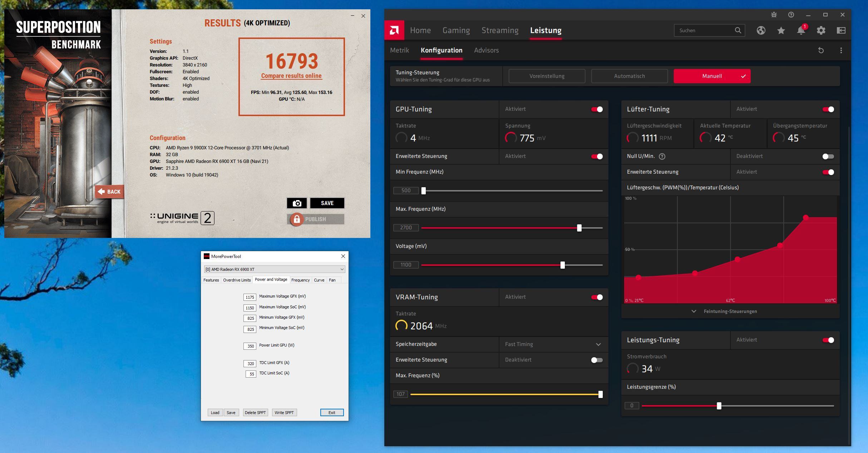The height and width of the screenshot is (453, 868).
Task: Enable VRAM Erweiterte Steuerung switch
Action: point(597,360)
